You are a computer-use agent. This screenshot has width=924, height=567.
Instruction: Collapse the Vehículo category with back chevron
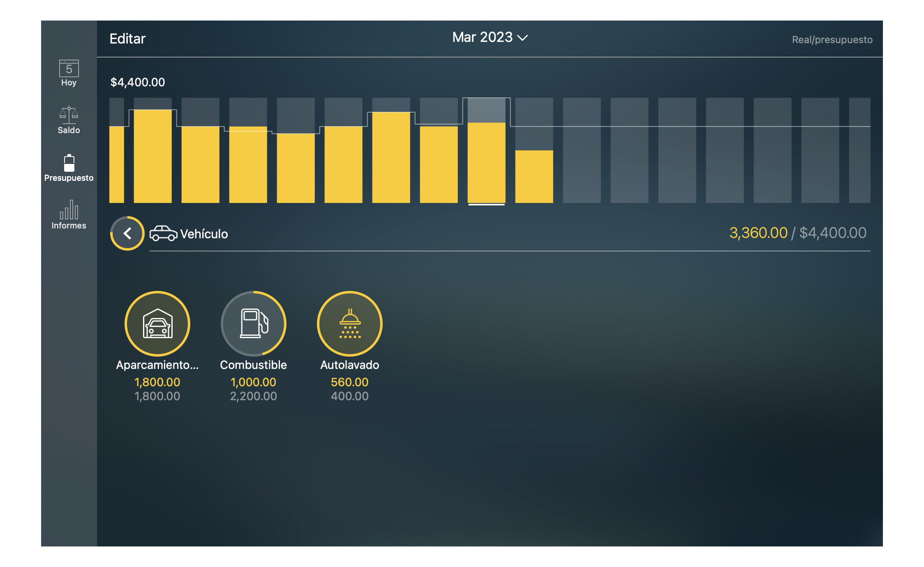tap(127, 233)
